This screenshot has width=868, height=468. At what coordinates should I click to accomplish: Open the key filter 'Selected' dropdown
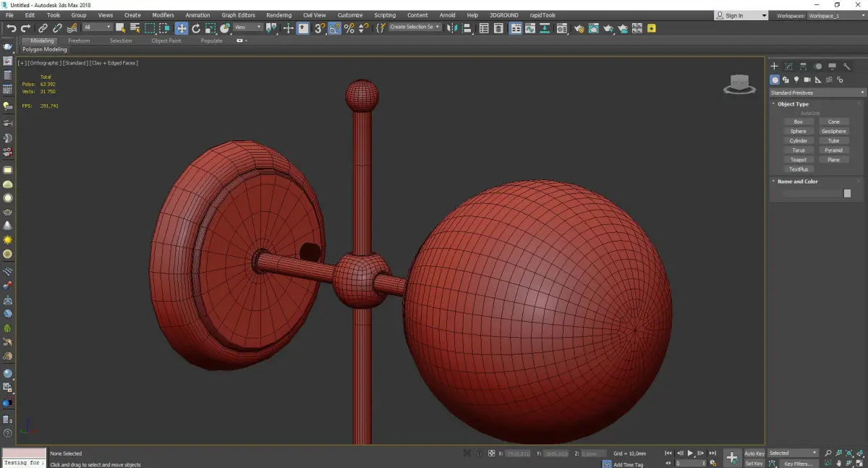coord(792,454)
